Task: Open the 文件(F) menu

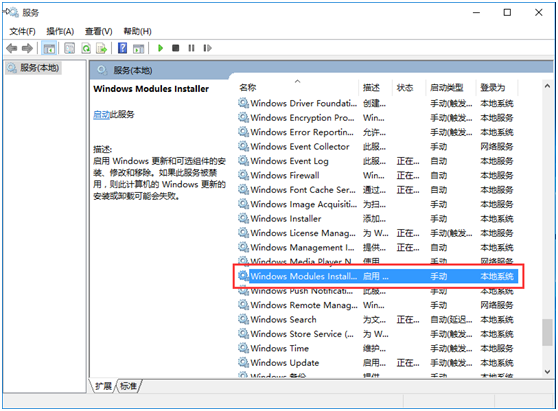Action: pyautogui.click(x=22, y=31)
